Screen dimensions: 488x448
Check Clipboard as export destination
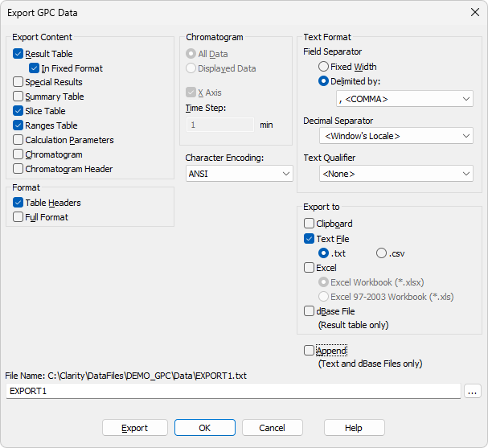pyautogui.click(x=309, y=224)
